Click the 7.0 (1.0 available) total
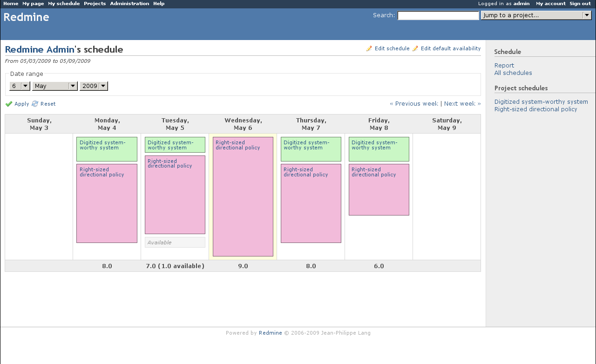This screenshot has height=364, width=596. (175, 266)
